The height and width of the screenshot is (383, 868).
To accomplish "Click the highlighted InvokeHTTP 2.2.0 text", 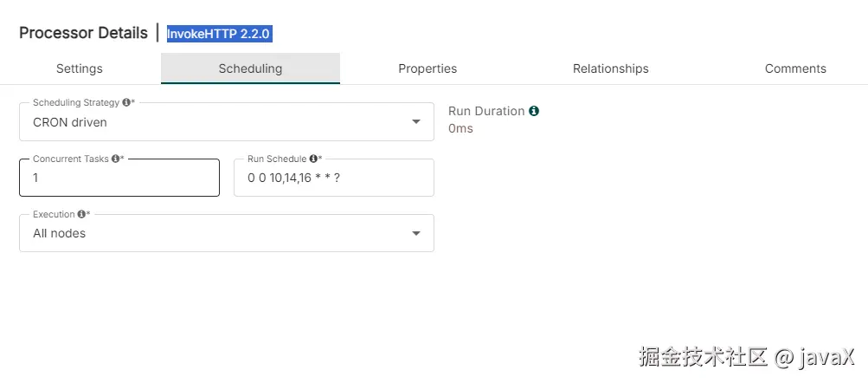I will [219, 34].
